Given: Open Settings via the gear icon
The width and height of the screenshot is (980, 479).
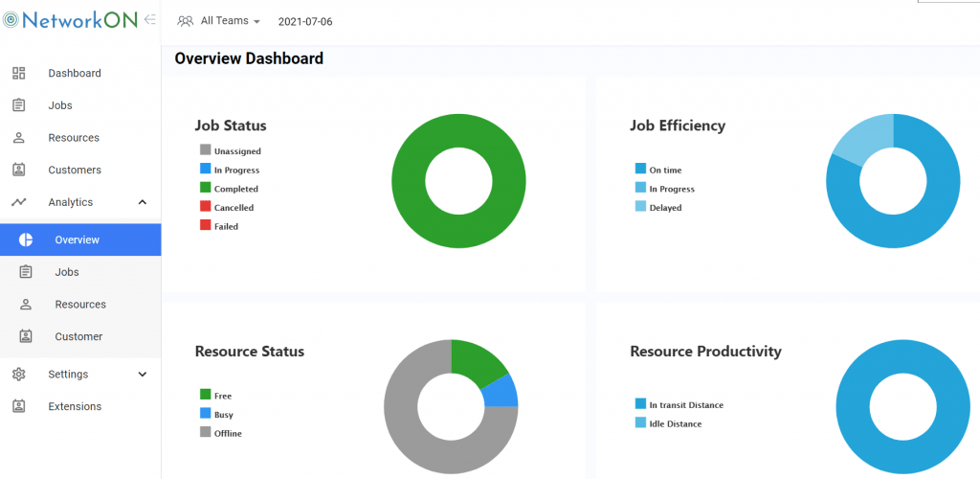Looking at the screenshot, I should click(18, 374).
